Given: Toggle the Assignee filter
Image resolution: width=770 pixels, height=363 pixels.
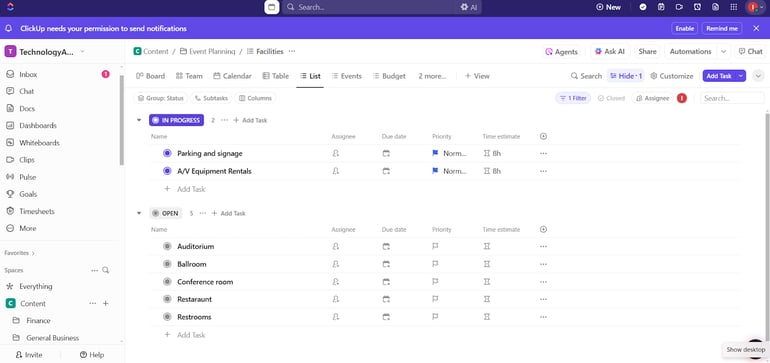Looking at the screenshot, I should [653, 98].
